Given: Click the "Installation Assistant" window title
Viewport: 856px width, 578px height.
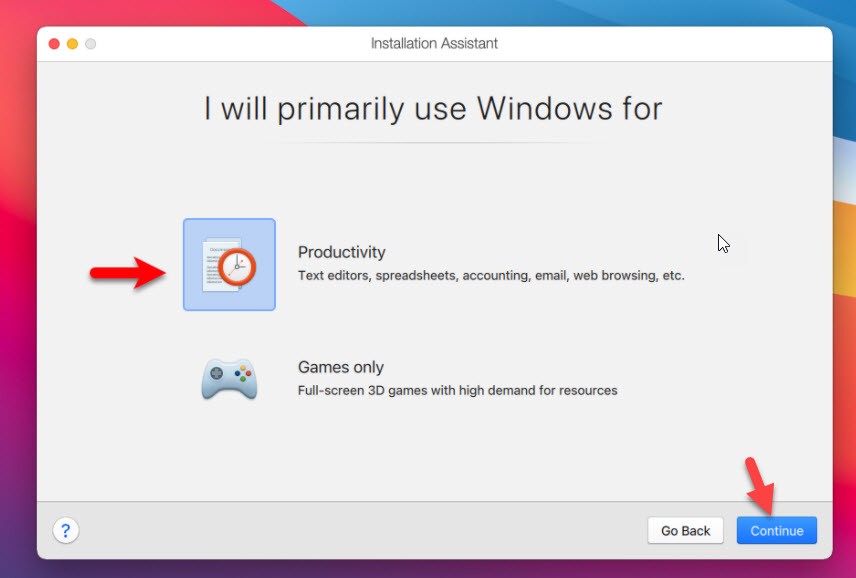Looking at the screenshot, I should pyautogui.click(x=435, y=44).
